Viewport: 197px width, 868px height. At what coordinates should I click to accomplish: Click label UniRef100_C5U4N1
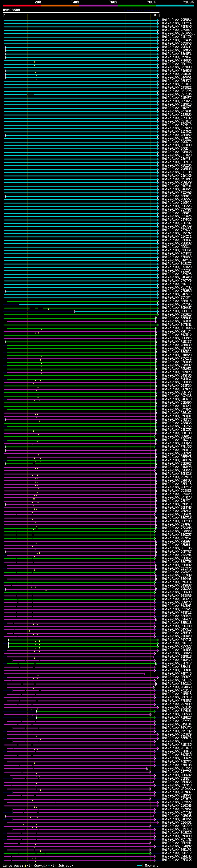point(177,843)
